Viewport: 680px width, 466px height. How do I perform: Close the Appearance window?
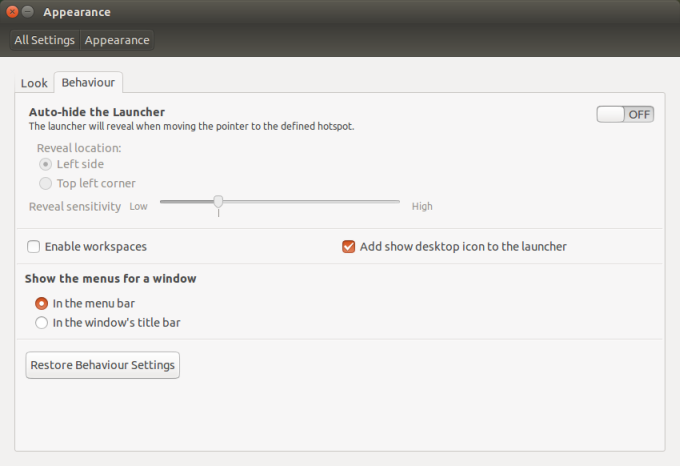12,12
